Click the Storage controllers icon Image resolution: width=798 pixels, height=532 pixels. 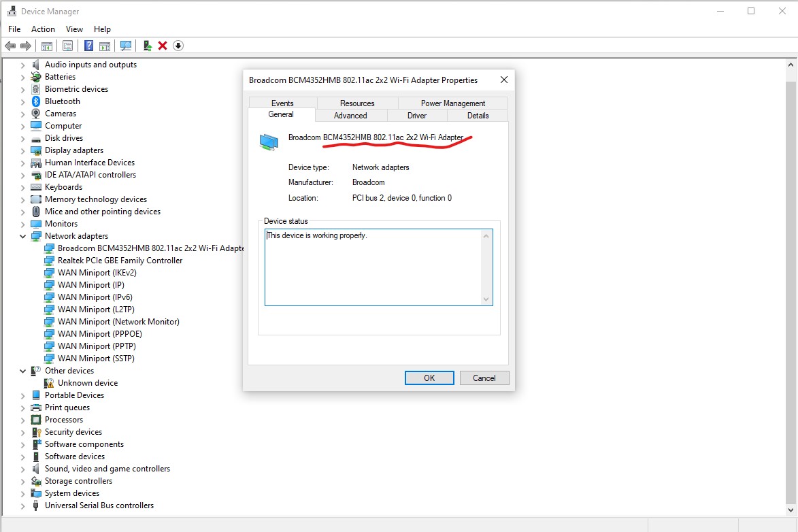pos(36,481)
